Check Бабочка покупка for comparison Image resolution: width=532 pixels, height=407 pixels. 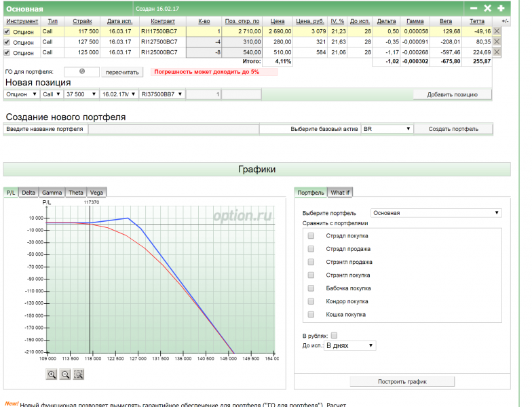point(311,288)
